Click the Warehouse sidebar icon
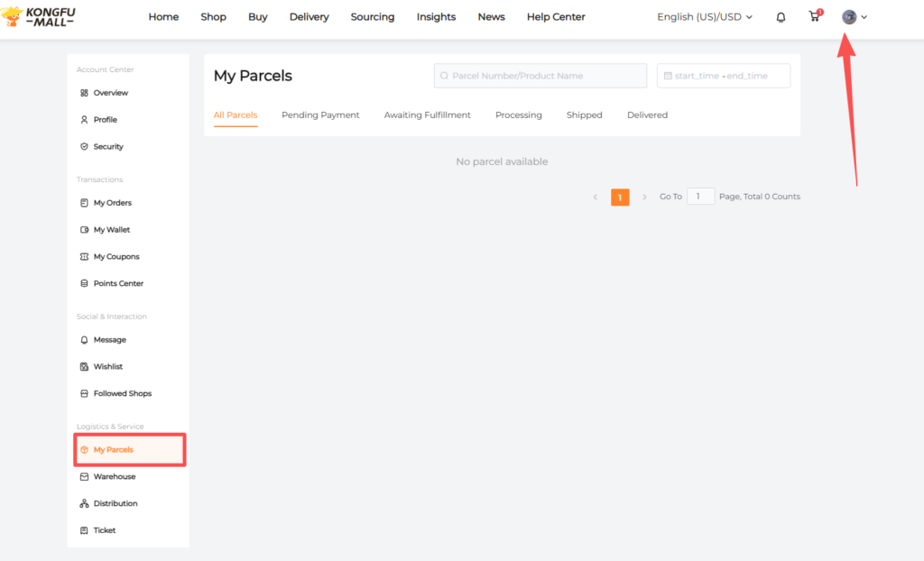The height and width of the screenshot is (561, 924). click(85, 476)
